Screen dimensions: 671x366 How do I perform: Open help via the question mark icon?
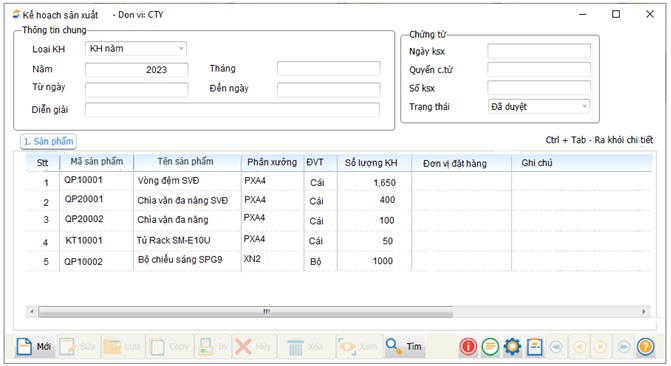(x=645, y=346)
